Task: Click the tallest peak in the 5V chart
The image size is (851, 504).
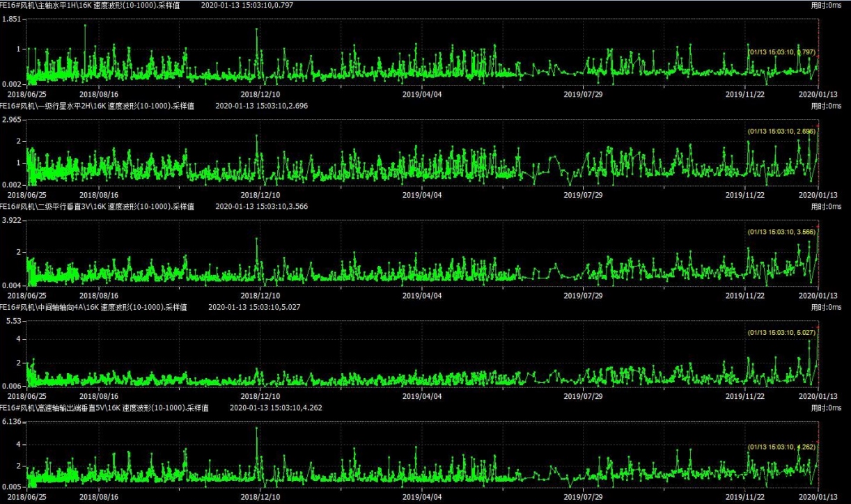Action: pos(257,427)
